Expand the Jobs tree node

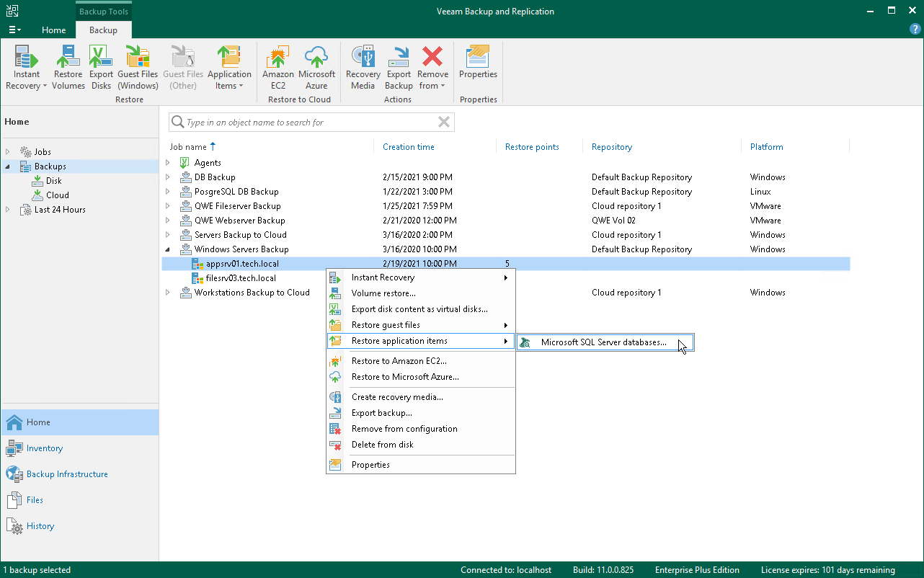click(x=9, y=152)
